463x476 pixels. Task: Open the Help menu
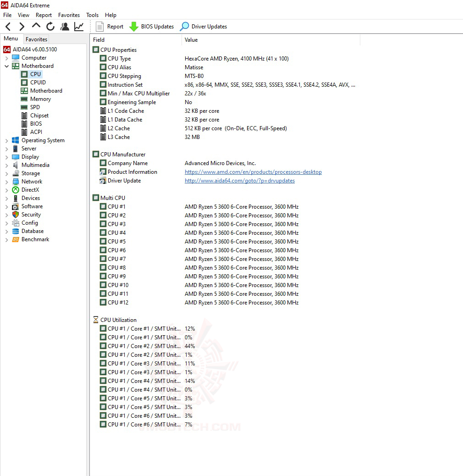pos(110,15)
